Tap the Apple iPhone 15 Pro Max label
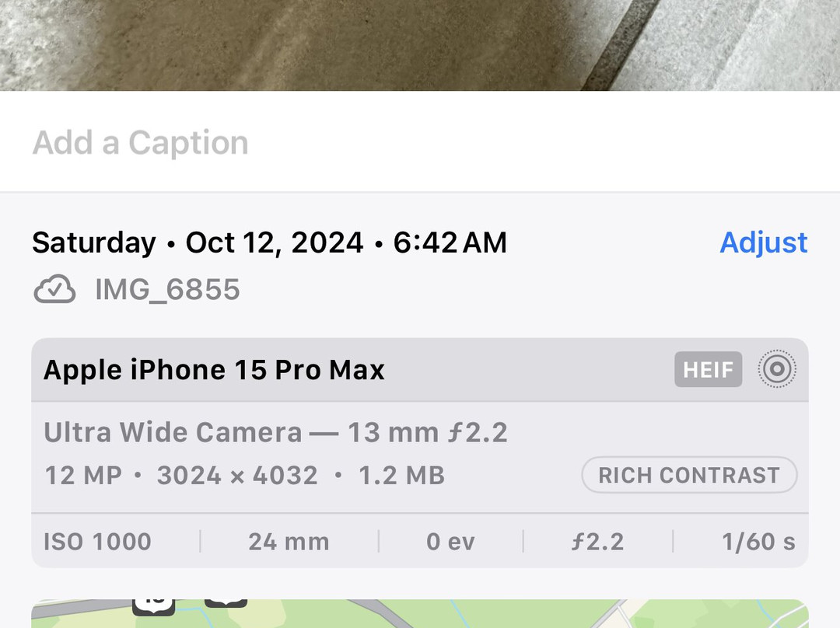 (214, 370)
